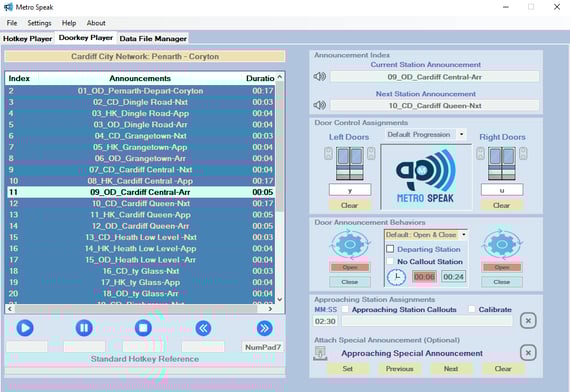
Task: Click the special announcement file icon
Action: pos(320,353)
